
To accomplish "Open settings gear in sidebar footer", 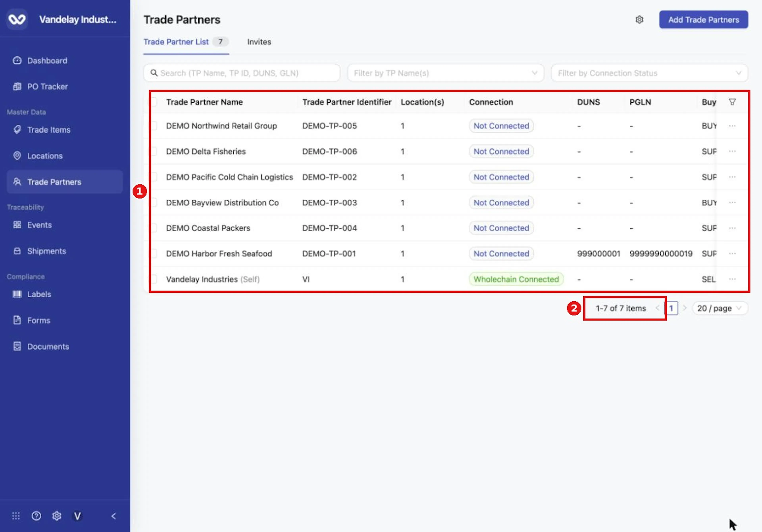I will (x=57, y=516).
